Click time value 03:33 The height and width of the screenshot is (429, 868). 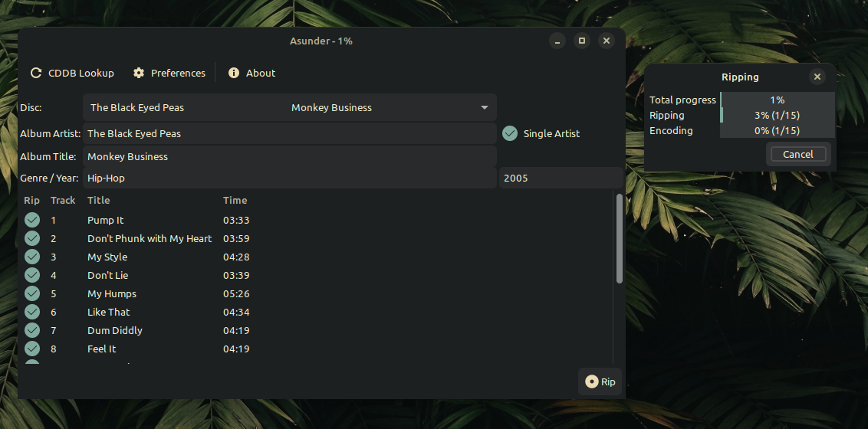(x=236, y=220)
